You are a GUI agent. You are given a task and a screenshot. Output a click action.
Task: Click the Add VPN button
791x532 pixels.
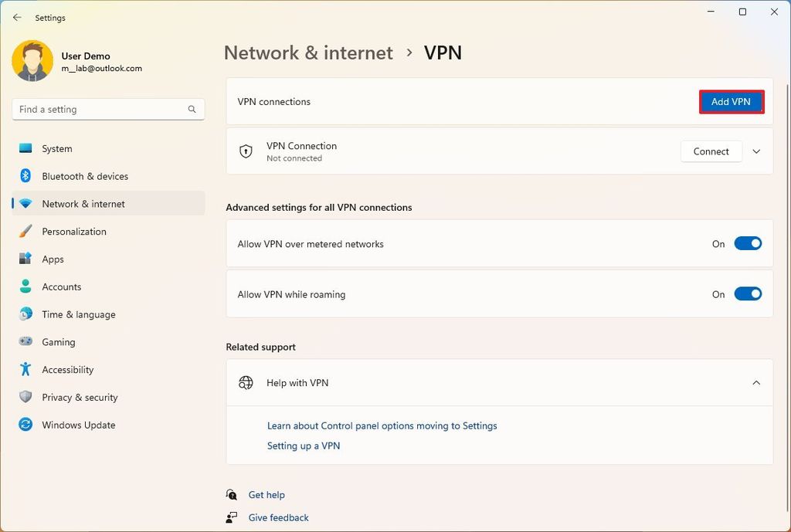731,101
